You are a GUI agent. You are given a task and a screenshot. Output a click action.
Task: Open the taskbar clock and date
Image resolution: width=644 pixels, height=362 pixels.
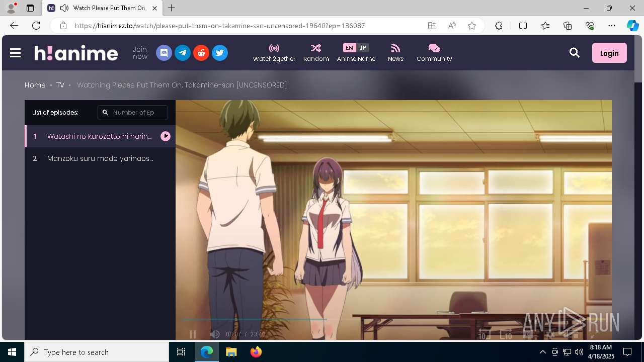coord(601,352)
